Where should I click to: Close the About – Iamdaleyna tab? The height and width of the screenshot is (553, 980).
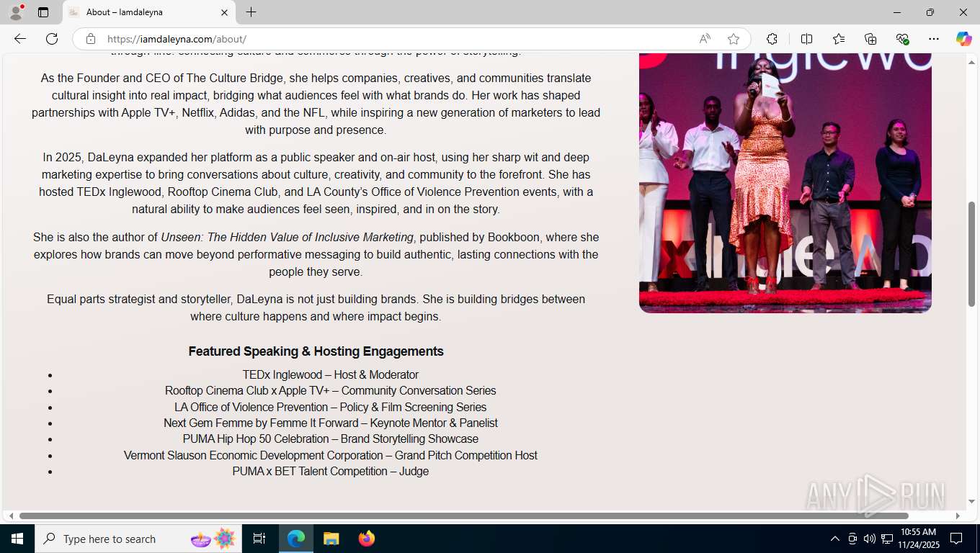224,12
